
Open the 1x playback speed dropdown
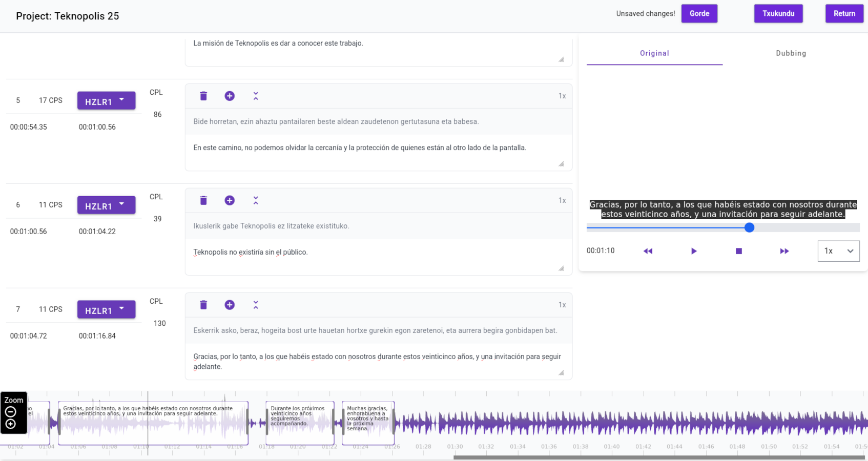click(x=838, y=251)
